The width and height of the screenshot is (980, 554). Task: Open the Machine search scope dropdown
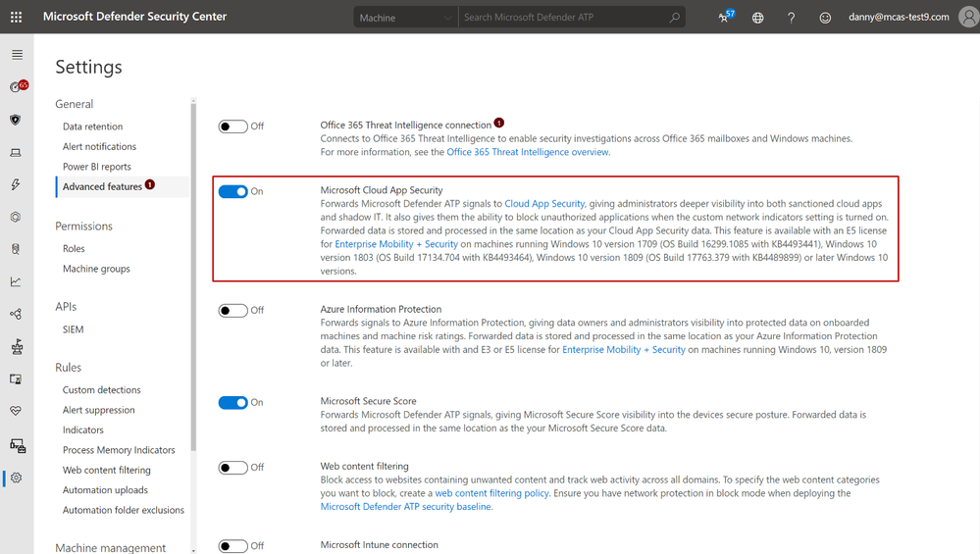tap(405, 18)
